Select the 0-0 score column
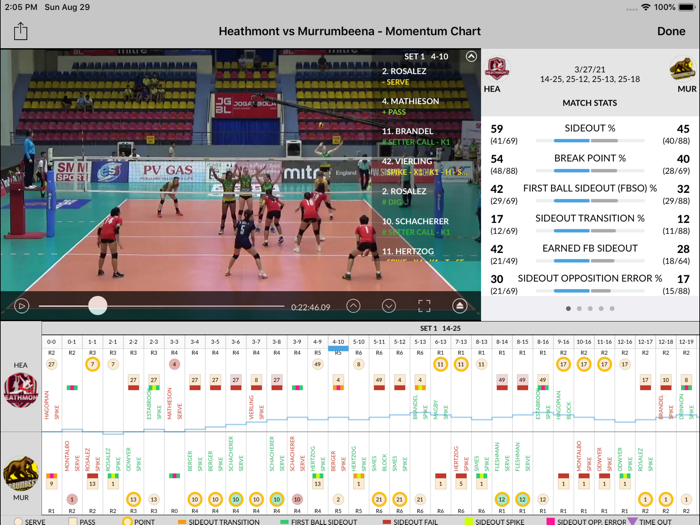Viewport: 700px width, 525px height. tap(51, 342)
